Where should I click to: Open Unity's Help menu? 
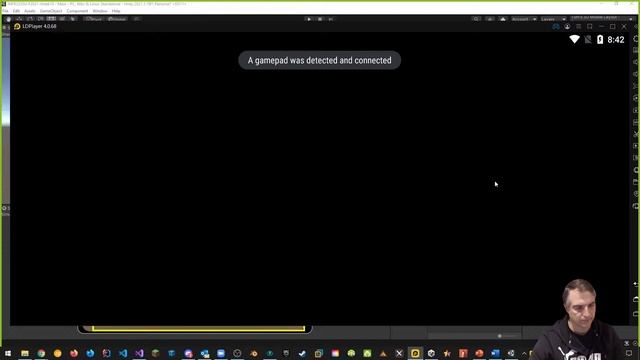(x=116, y=11)
